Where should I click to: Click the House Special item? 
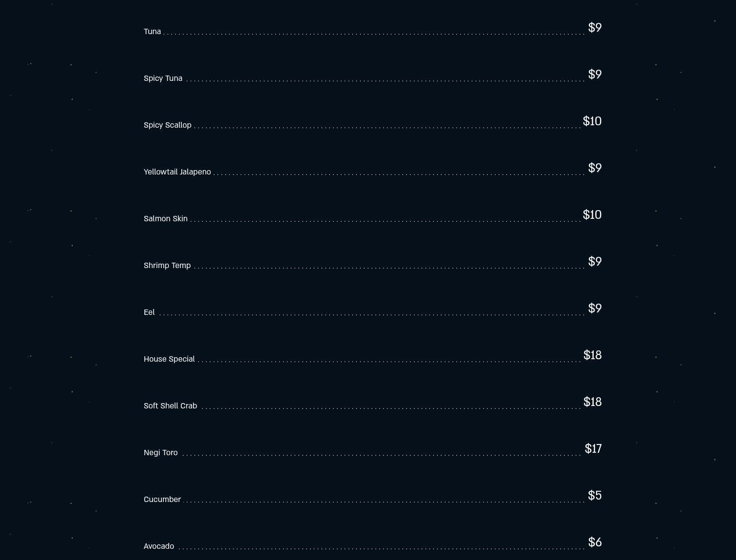coord(169,359)
